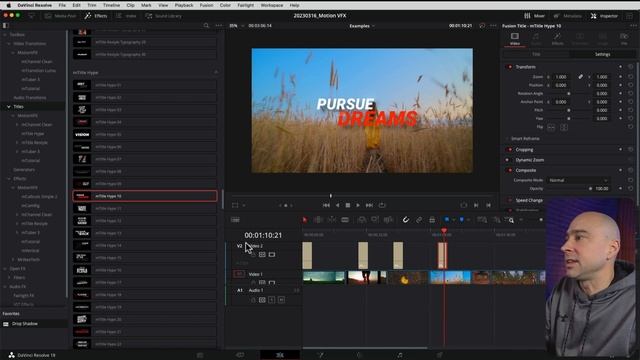Toggle position lock padlock in timeline toolbar
This screenshot has height=360, width=640.
pos(432,220)
